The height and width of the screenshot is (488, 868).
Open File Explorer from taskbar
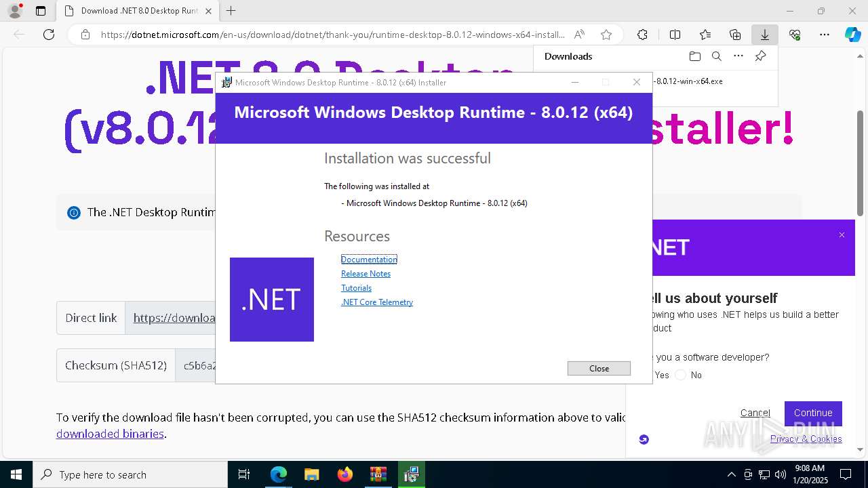[x=312, y=474]
